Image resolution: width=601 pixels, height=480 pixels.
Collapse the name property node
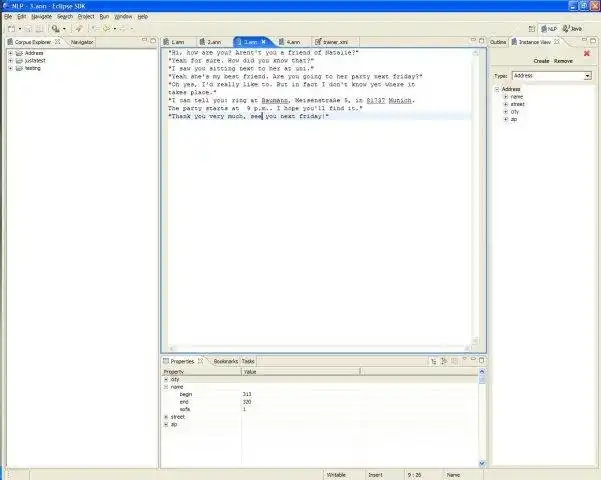(166, 387)
